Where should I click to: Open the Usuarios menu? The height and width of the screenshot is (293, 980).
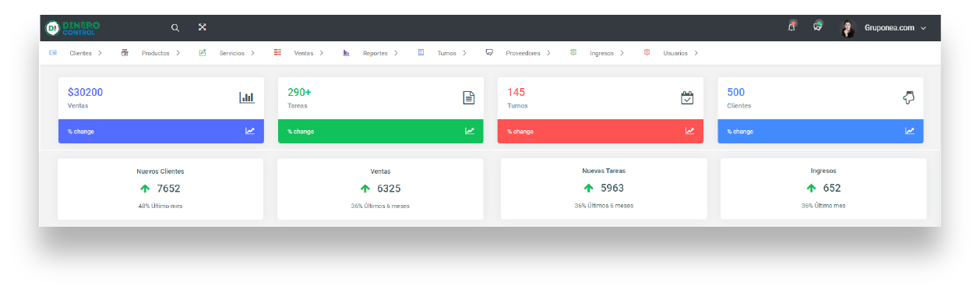pyautogui.click(x=675, y=53)
